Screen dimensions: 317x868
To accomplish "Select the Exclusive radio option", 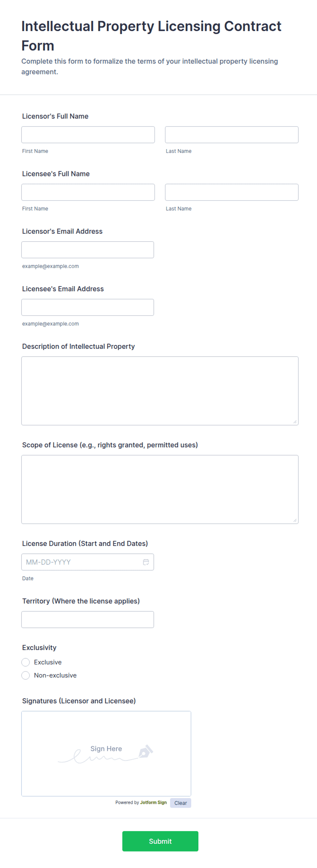I will click(x=26, y=662).
